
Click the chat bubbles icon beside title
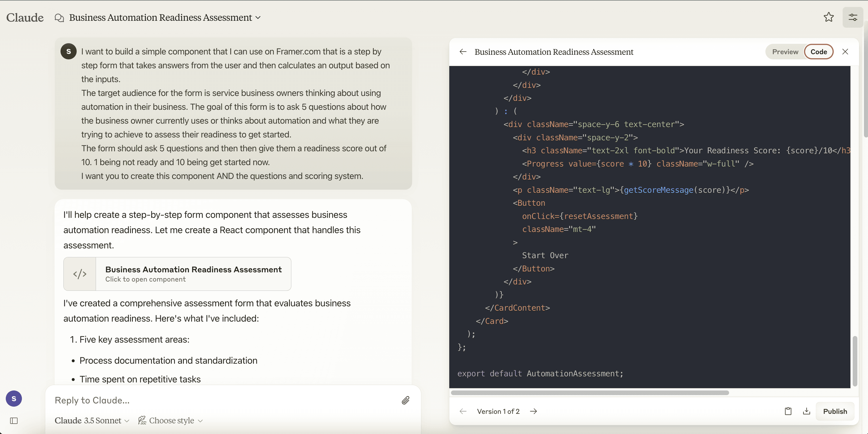point(59,18)
